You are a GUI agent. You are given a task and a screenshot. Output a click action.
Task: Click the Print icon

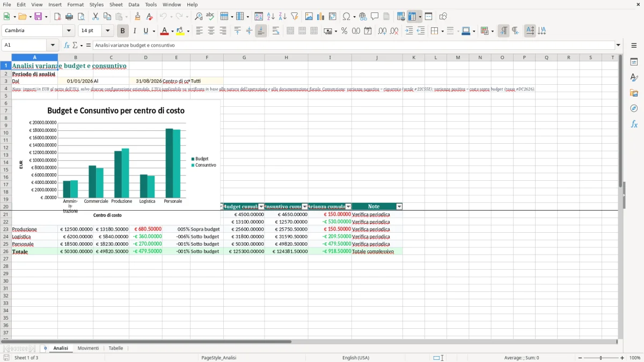[69, 17]
